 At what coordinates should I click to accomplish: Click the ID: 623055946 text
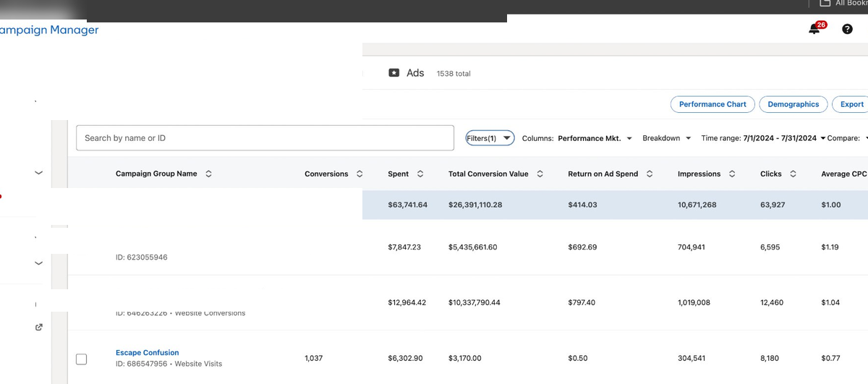[142, 257]
